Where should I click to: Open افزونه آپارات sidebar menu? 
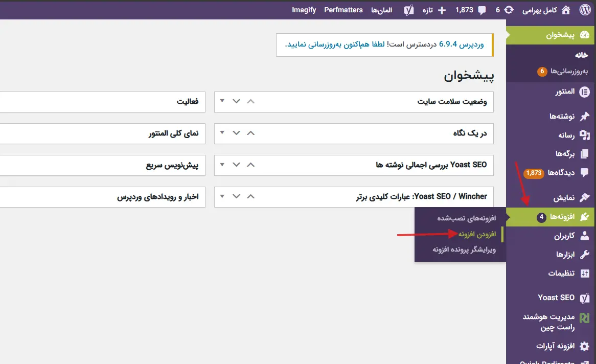(x=551, y=346)
